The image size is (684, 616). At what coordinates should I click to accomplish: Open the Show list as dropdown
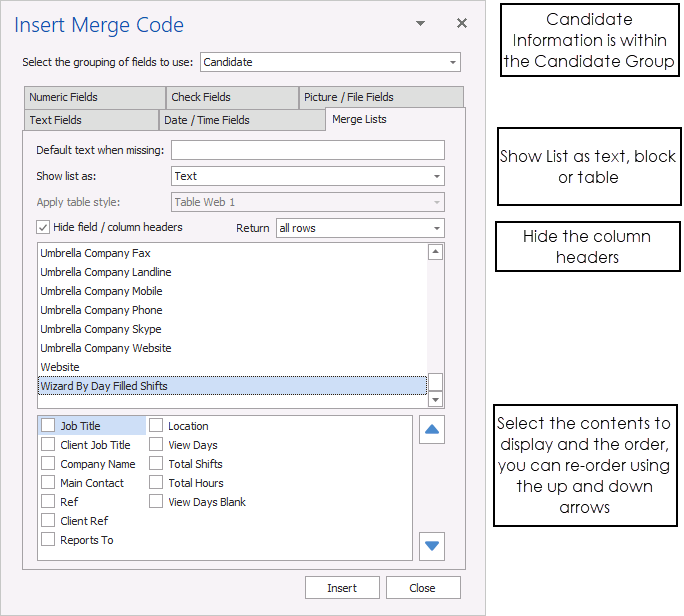click(437, 176)
